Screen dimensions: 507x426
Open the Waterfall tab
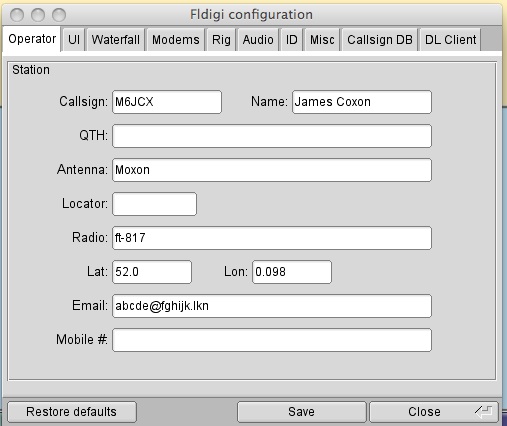tap(116, 40)
